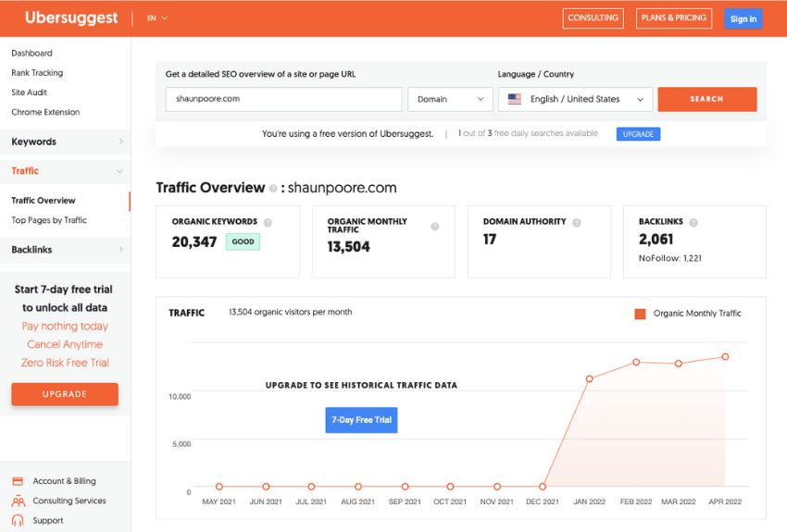Image resolution: width=787 pixels, height=532 pixels.
Task: Click Domain Authority help icon
Action: point(577,223)
